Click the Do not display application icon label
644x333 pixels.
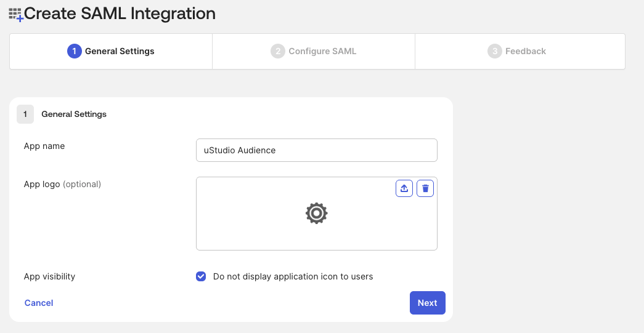(x=293, y=276)
